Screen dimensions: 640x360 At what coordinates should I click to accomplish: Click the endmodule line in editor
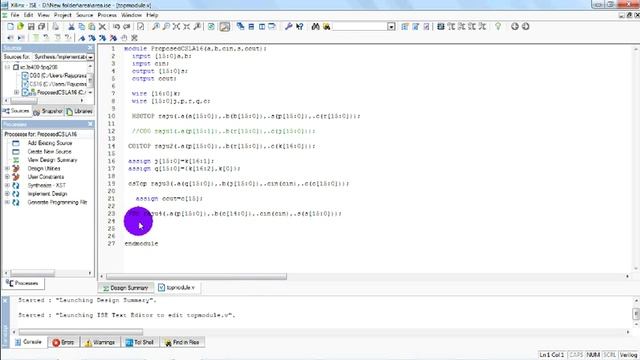141,244
